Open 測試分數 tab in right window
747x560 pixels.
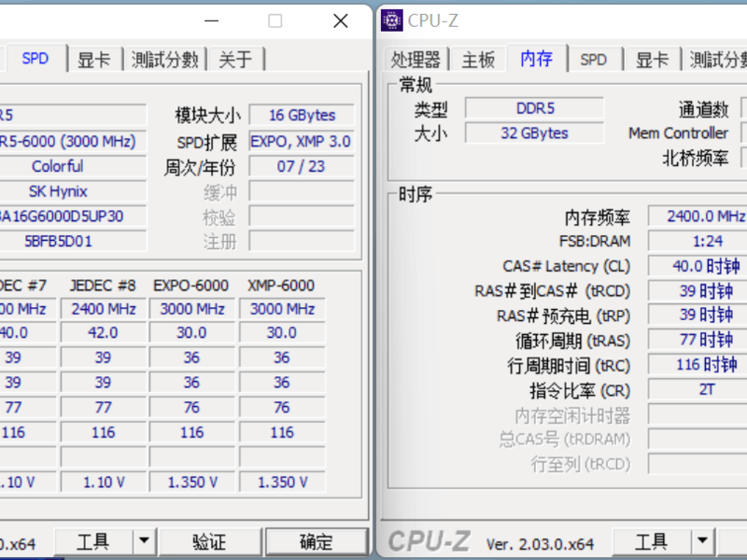[x=717, y=60]
